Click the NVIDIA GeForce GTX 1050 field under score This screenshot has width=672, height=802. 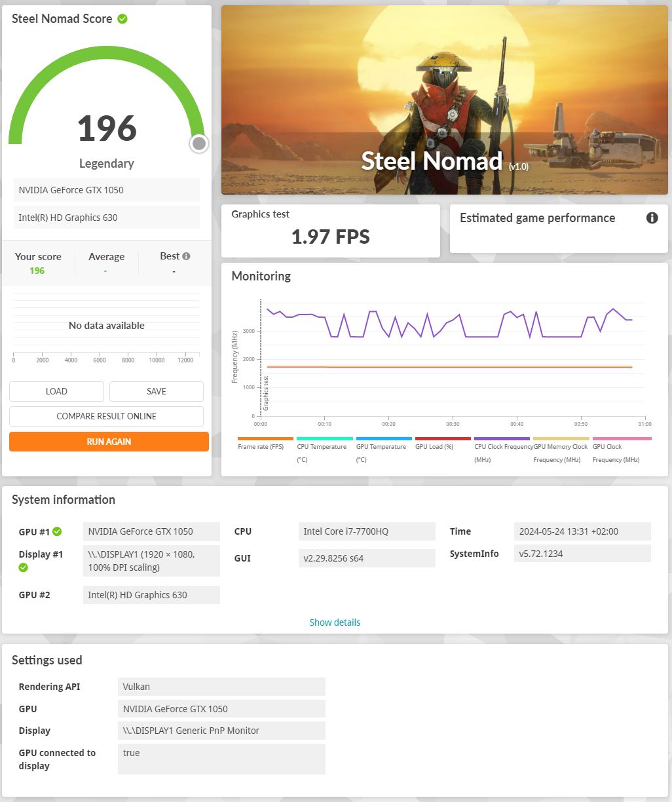tap(107, 190)
